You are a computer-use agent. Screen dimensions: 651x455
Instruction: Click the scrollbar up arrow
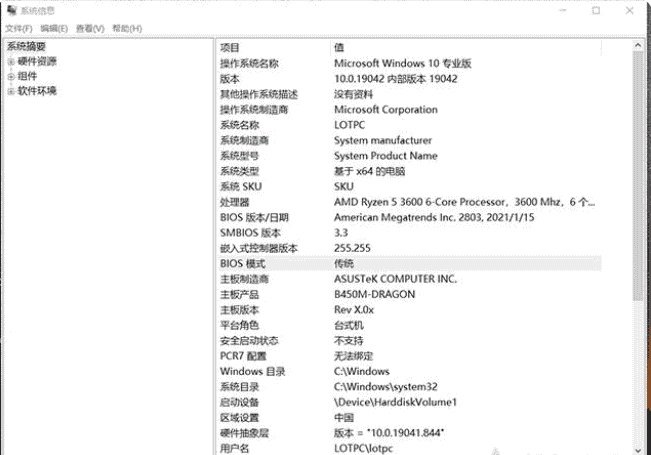coord(637,47)
